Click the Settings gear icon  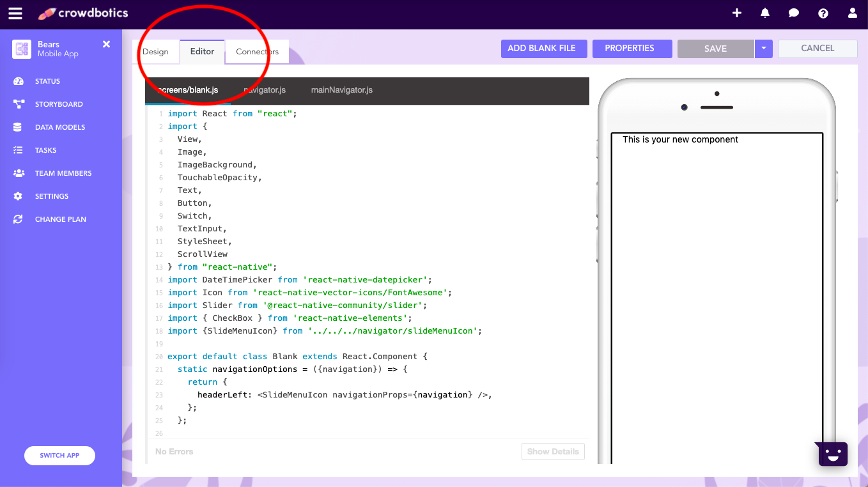(x=18, y=196)
